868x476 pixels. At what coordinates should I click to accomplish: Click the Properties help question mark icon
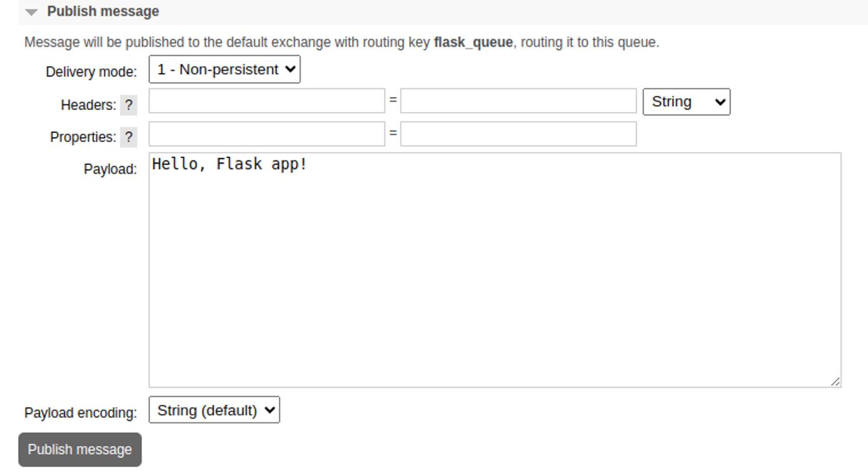pos(129,136)
